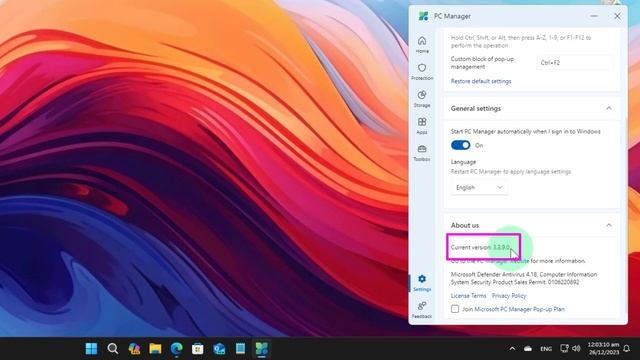Image resolution: width=640 pixels, height=360 pixels.
Task: Open Windows Search from the taskbar
Action: (x=113, y=349)
